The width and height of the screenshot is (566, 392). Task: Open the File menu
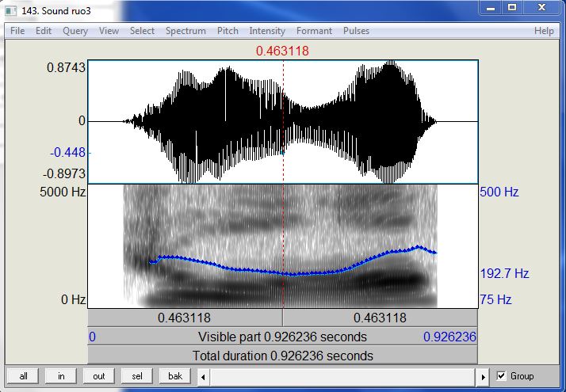pos(17,31)
